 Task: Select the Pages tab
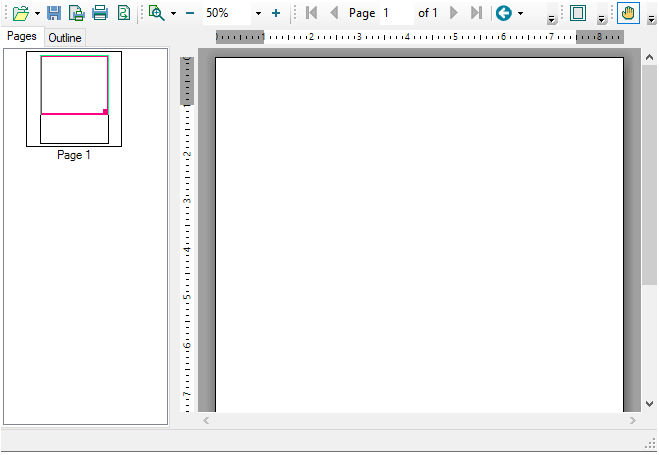pyautogui.click(x=22, y=36)
